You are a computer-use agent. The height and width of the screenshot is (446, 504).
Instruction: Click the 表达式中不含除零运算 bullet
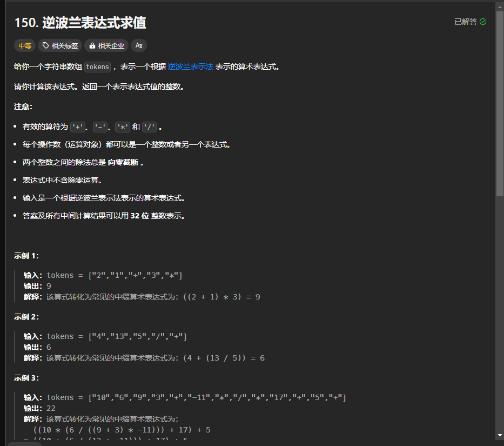pos(62,180)
